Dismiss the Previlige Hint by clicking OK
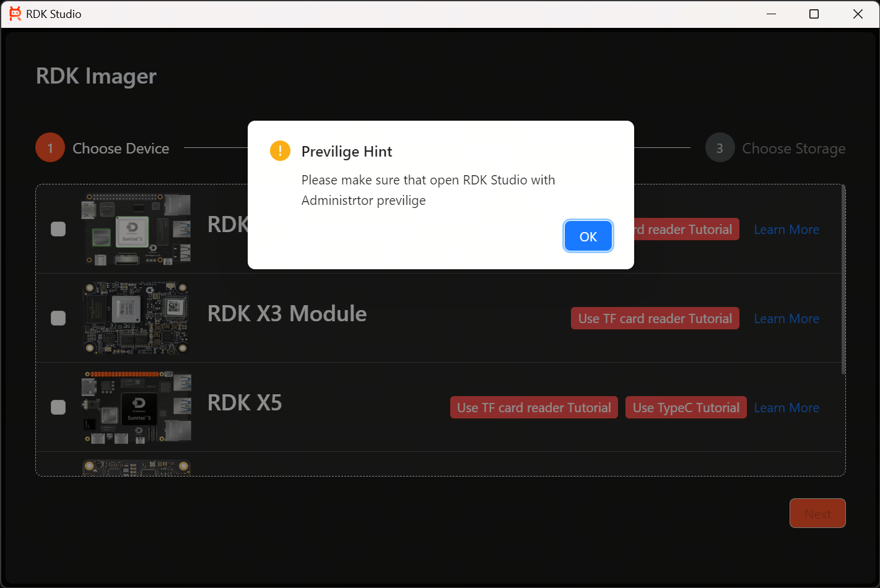 [x=588, y=236]
